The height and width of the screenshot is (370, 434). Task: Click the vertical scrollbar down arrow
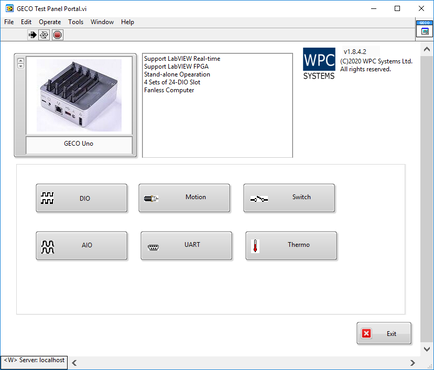[x=427, y=349]
